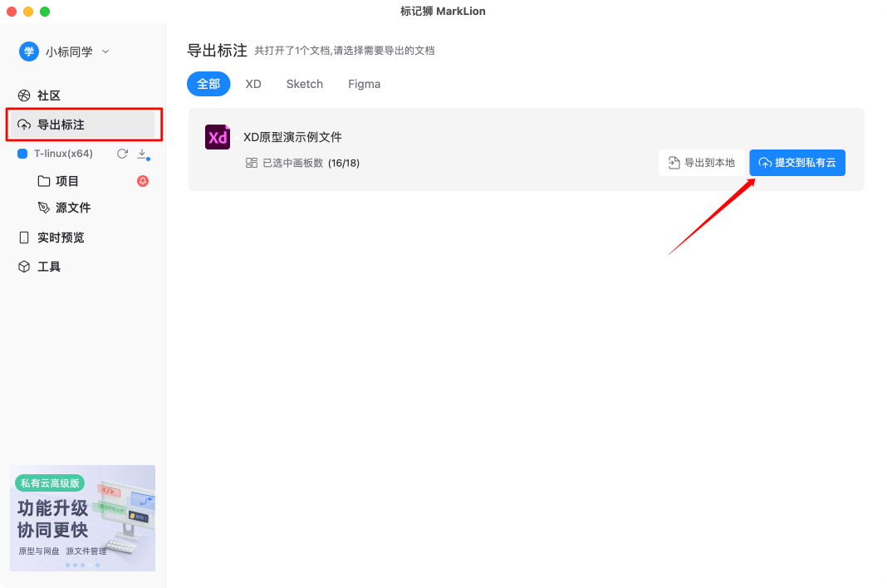
Task: Switch to the Sketch filter tab
Action: [x=304, y=84]
